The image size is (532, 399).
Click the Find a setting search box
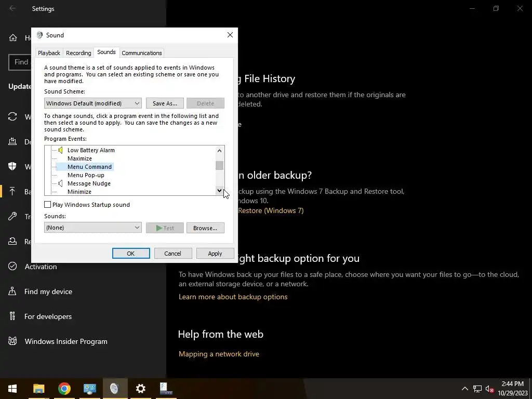pyautogui.click(x=20, y=62)
